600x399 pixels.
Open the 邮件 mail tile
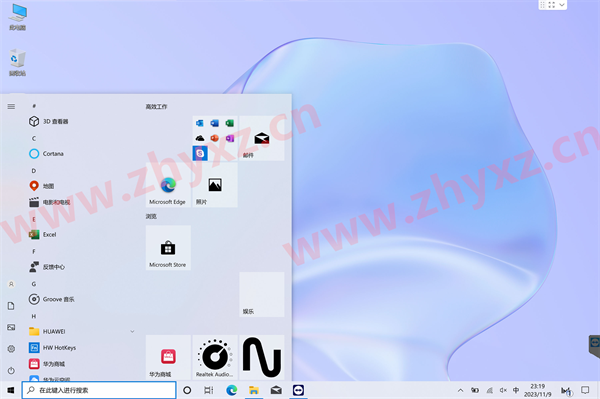(x=262, y=138)
